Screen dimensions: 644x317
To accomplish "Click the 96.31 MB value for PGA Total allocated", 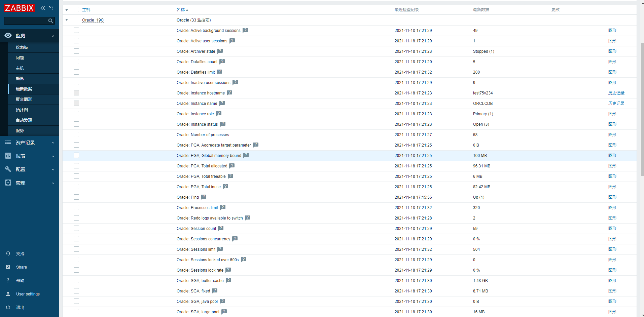I will click(x=481, y=166).
